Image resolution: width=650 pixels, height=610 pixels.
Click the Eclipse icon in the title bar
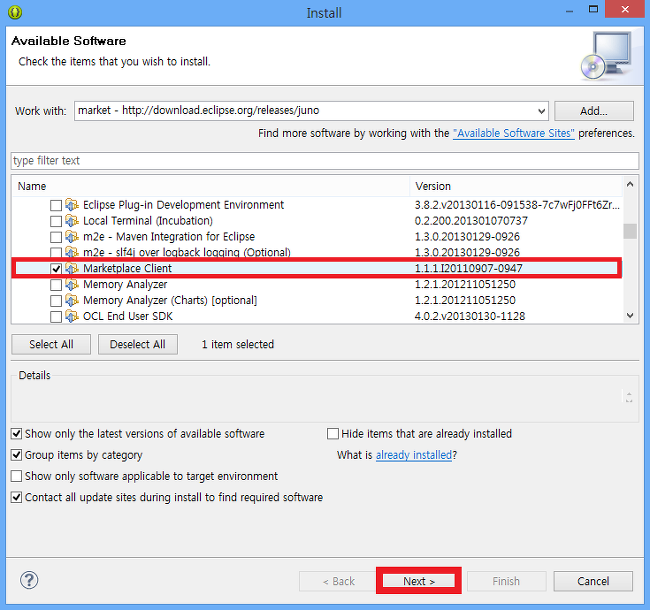pos(15,12)
